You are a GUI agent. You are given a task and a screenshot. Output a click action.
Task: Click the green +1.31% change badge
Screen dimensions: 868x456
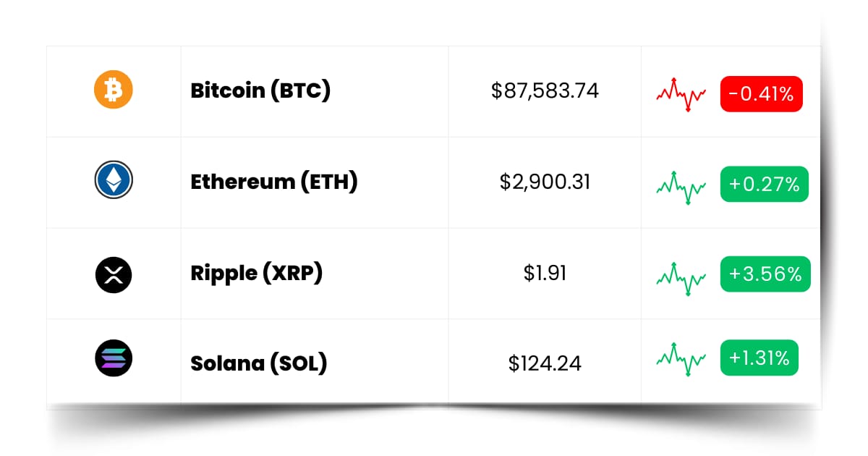tap(759, 358)
